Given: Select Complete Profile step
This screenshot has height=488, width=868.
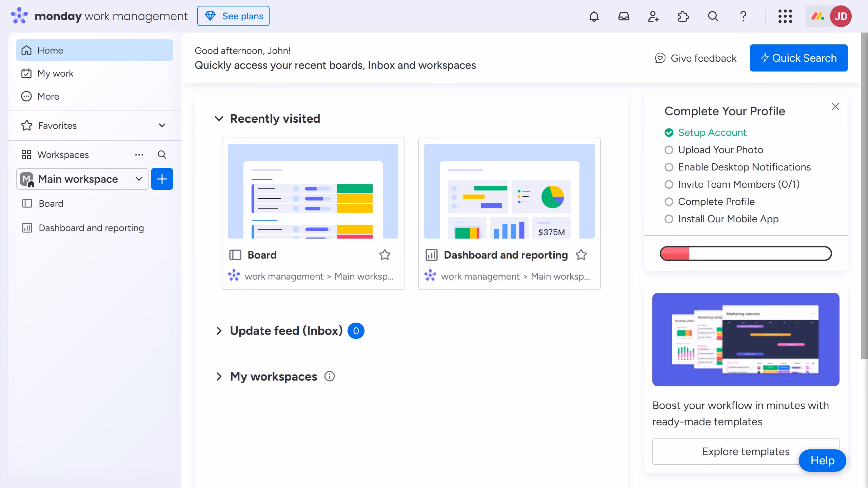Looking at the screenshot, I should [709, 202].
